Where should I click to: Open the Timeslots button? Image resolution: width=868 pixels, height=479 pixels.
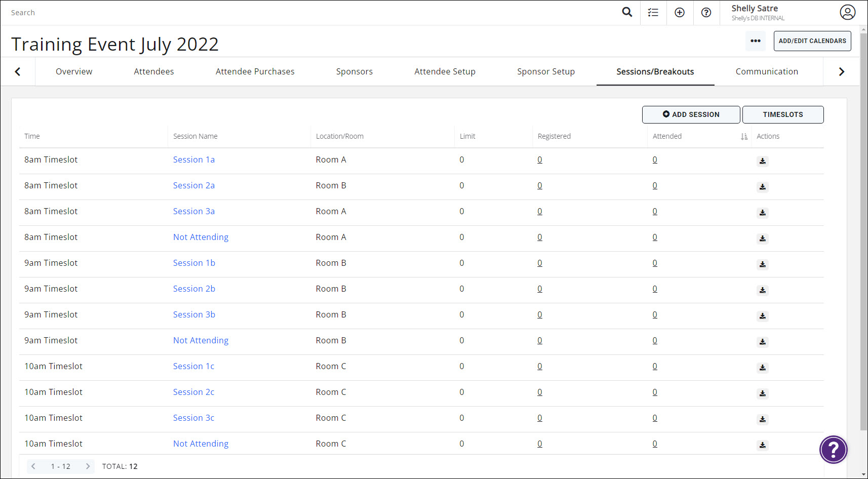782,114
